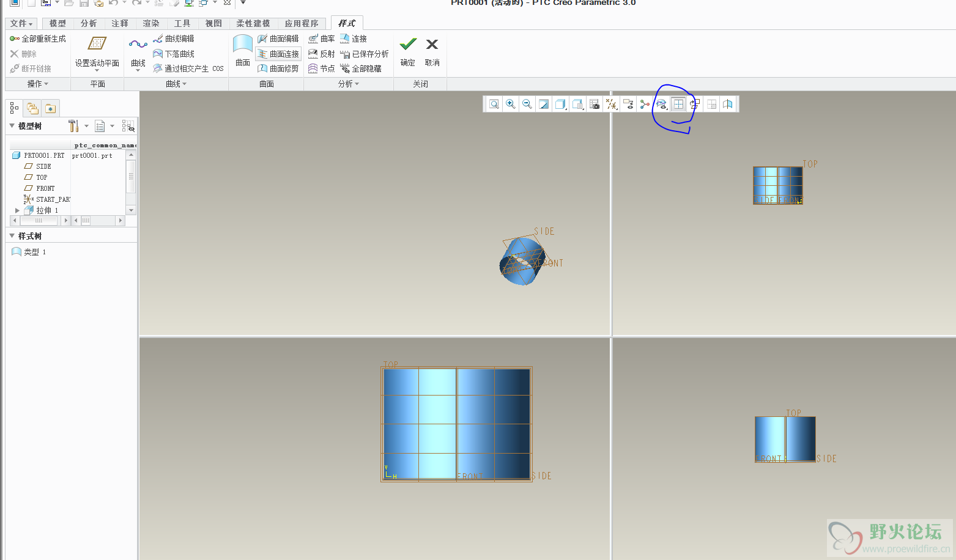
Task: Cancel with the X 取消 button
Action: pyautogui.click(x=432, y=51)
